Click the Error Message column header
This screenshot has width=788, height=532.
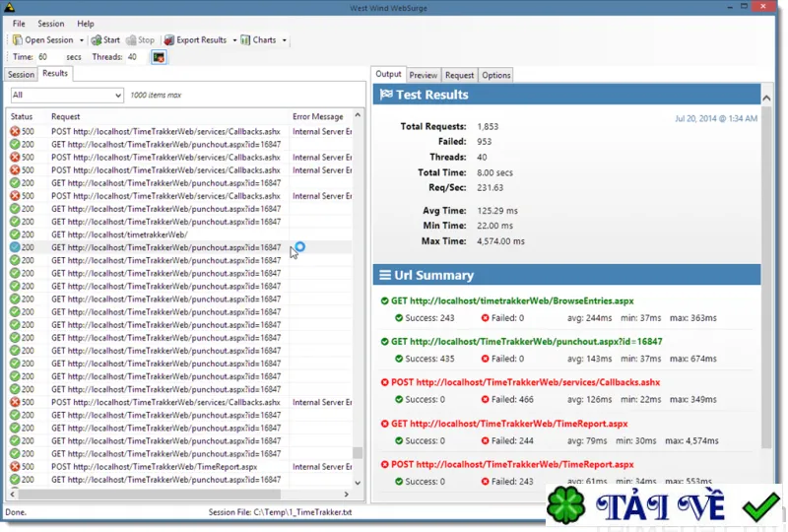click(317, 116)
